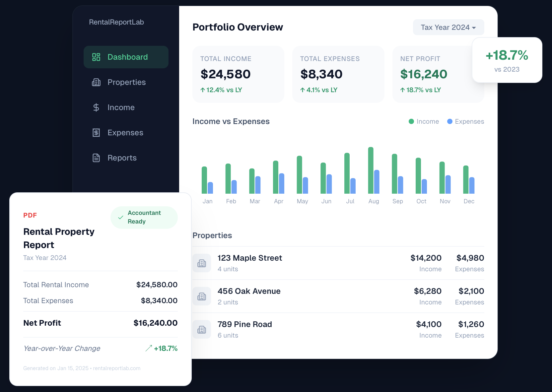This screenshot has width=552, height=392.
Task: Click the building icon for 123 Maple Street
Action: (x=202, y=263)
